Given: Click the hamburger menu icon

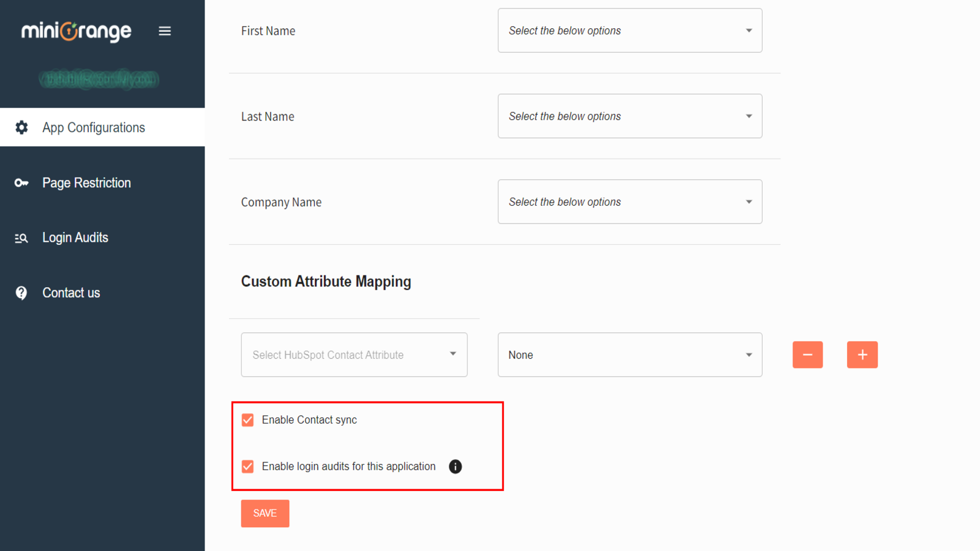Looking at the screenshot, I should tap(164, 31).
